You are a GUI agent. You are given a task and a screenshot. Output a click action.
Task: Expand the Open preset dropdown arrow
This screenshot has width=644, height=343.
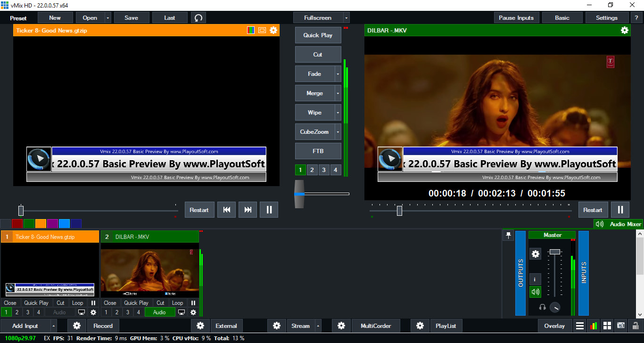108,18
